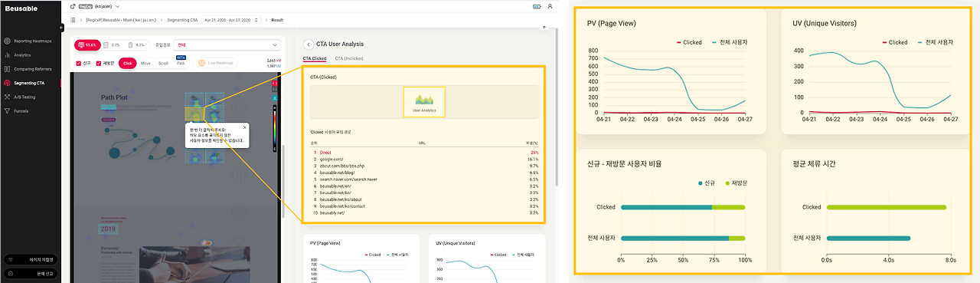The height and width of the screenshot is (283, 980).
Task: Click the A/B Testing sidebar icon
Action: point(7,97)
